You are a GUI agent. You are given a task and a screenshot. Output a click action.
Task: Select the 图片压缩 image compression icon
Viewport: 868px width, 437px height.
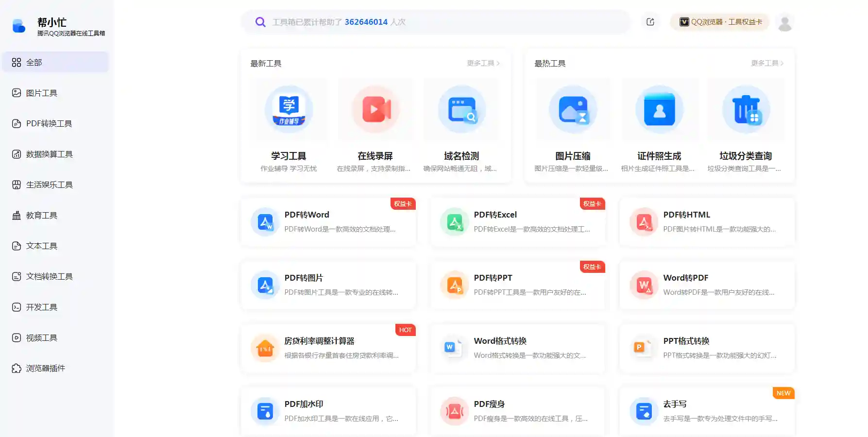click(573, 110)
